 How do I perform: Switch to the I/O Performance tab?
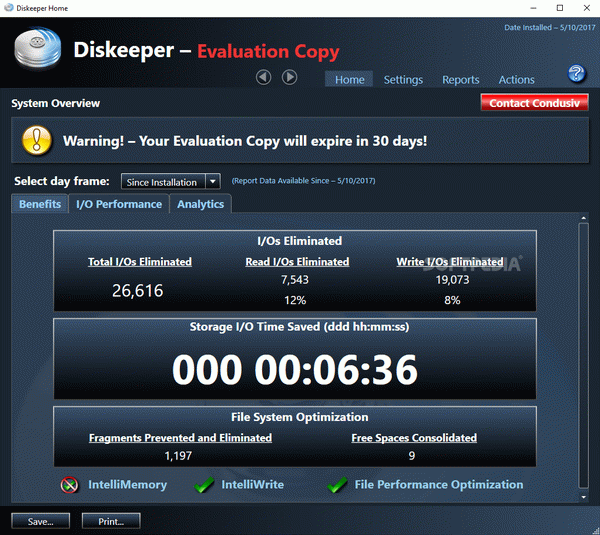coord(119,204)
